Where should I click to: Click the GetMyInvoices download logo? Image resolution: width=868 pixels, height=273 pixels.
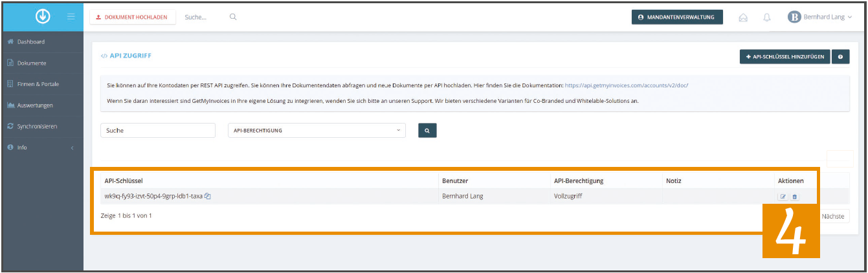pos(43,17)
